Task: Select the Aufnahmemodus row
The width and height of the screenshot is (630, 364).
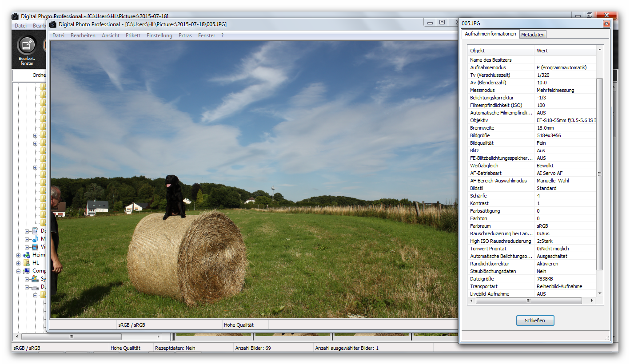Action: [x=531, y=67]
